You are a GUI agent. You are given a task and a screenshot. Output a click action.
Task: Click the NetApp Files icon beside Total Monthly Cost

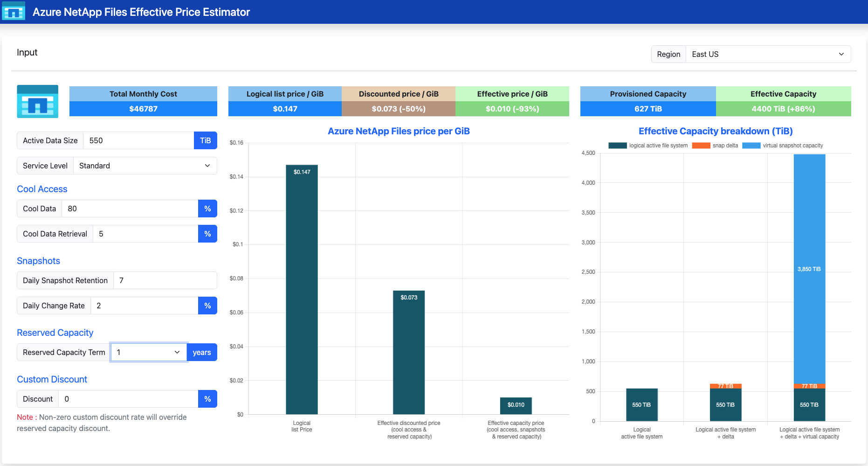click(x=38, y=101)
